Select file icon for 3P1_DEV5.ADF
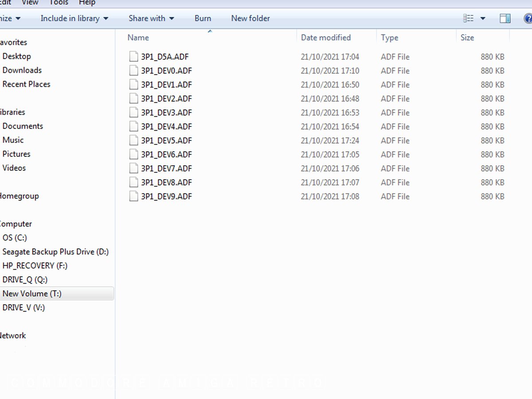The width and height of the screenshot is (532, 399). (133, 141)
